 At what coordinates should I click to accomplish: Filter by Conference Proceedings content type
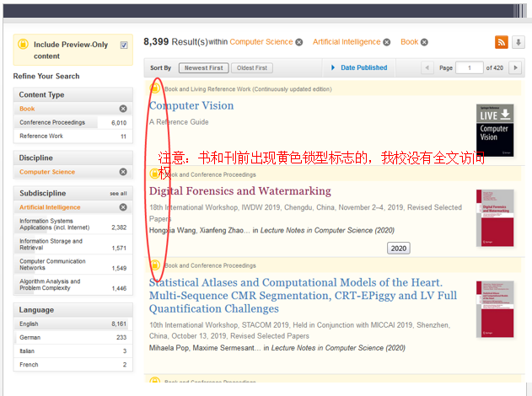click(73, 122)
